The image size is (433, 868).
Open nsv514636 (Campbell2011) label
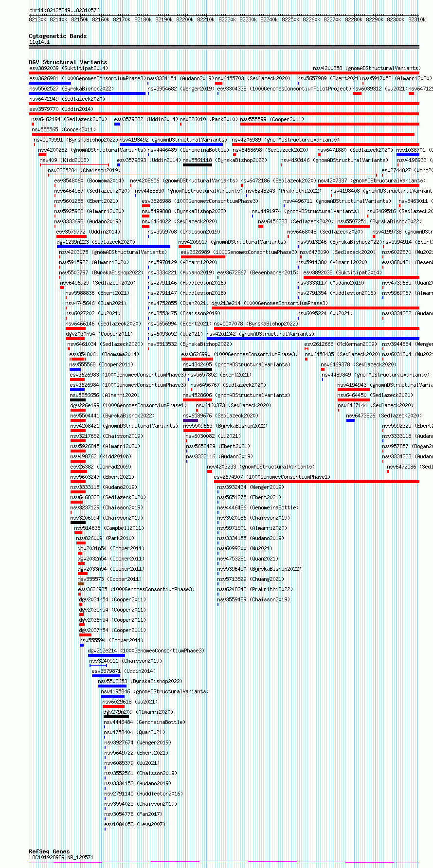coord(109,528)
